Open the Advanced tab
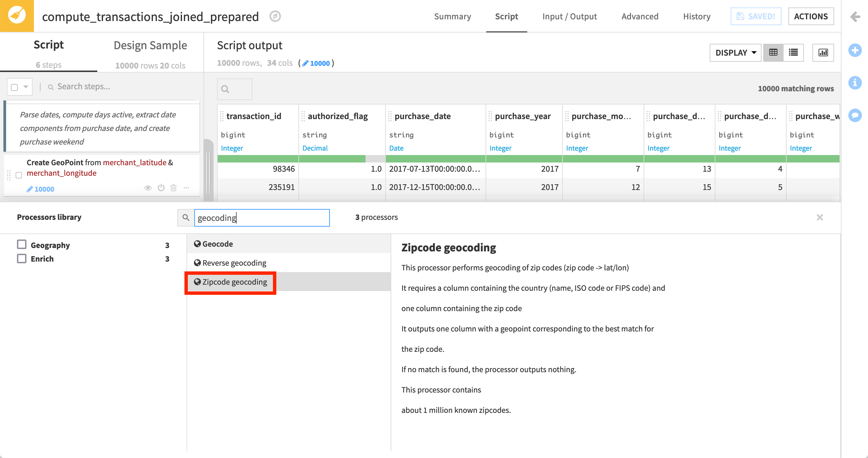Viewport: 868px width, 458px height. coord(640,16)
